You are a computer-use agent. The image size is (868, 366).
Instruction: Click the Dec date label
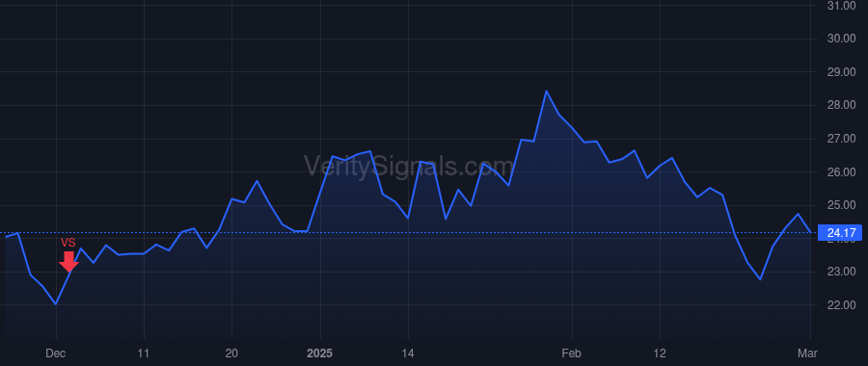(x=56, y=353)
